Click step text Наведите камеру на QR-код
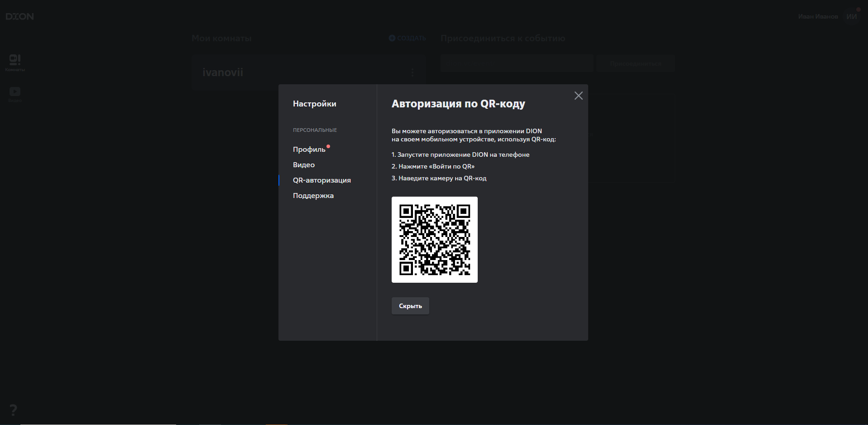868x425 pixels. point(439,178)
